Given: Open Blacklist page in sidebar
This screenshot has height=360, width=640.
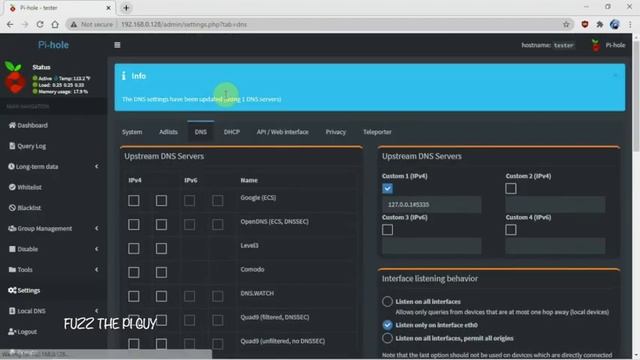Looking at the screenshot, I should pyautogui.click(x=25, y=208).
